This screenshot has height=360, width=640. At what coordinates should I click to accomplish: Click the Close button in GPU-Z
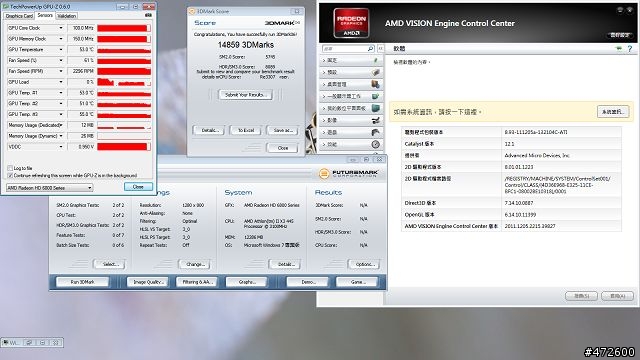point(138,187)
